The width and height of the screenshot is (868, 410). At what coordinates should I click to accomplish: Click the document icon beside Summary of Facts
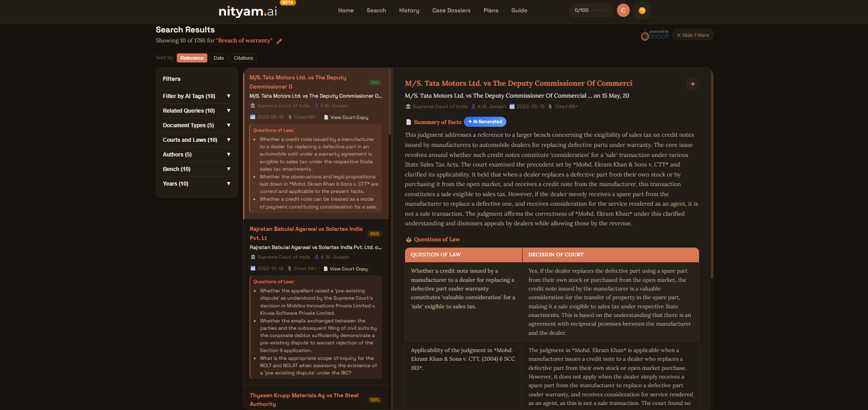(408, 122)
